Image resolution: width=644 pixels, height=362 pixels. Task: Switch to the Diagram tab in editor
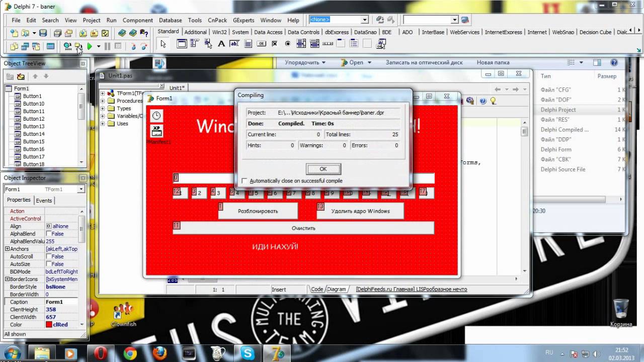337,289
